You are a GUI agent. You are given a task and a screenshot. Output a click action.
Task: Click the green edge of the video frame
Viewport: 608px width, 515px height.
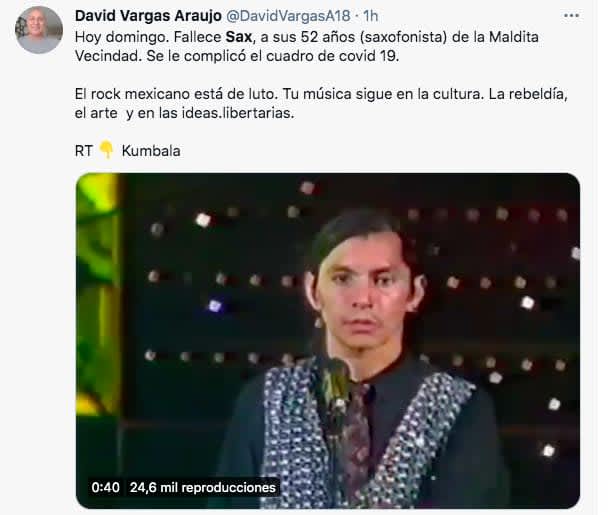click(97, 295)
